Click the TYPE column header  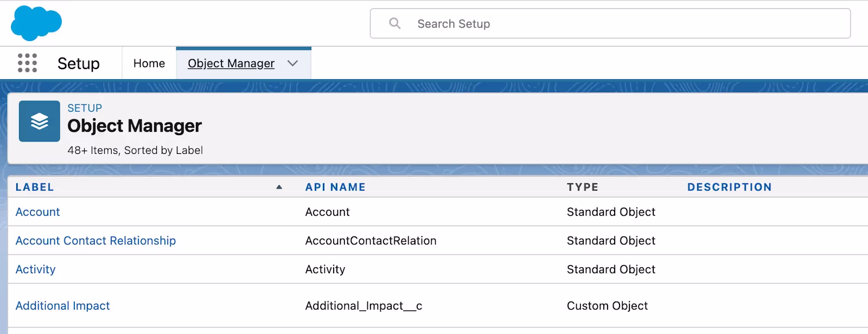(583, 187)
